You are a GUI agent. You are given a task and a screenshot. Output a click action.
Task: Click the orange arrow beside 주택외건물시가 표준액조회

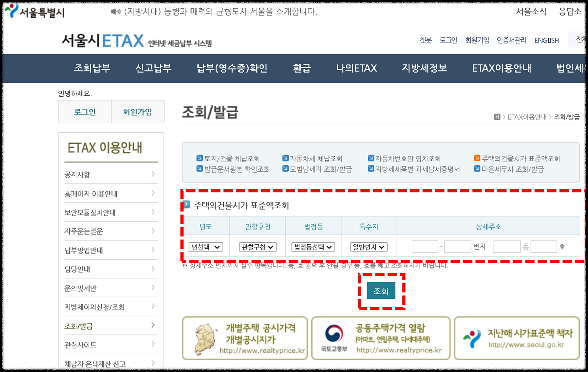(476, 159)
